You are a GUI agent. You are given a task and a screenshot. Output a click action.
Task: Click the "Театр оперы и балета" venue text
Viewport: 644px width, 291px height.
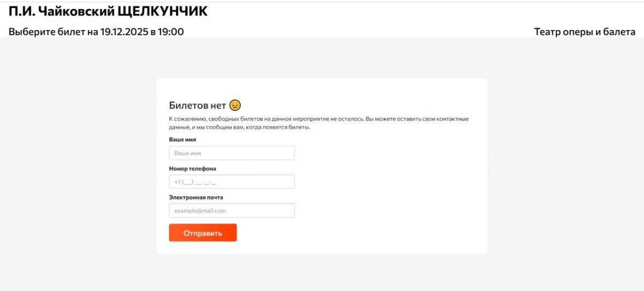[x=584, y=32]
